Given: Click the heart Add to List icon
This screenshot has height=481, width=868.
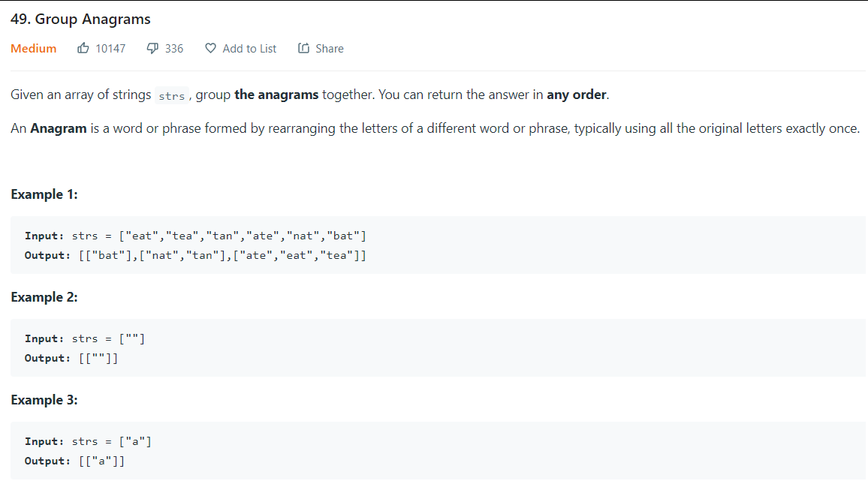Looking at the screenshot, I should pos(210,48).
